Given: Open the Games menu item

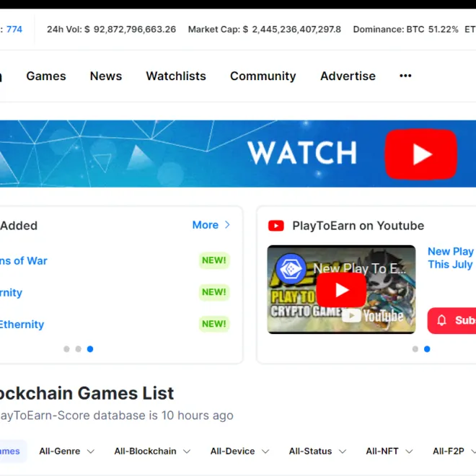Looking at the screenshot, I should pyautogui.click(x=46, y=76).
